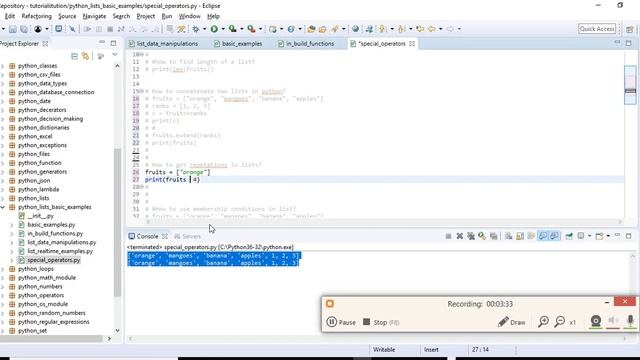This screenshot has height=360, width=640.
Task: Click the Collapse All icon in Project Explorer
Action: coord(74,56)
